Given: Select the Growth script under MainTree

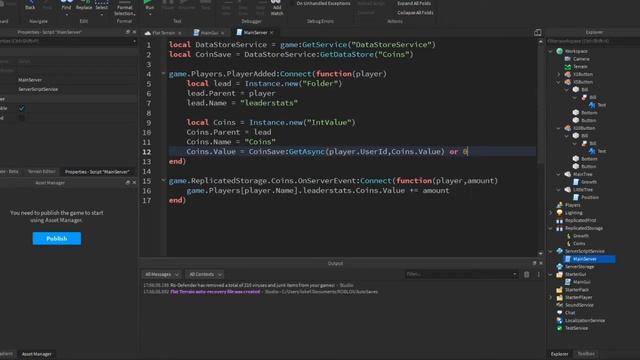Looking at the screenshot, I should (x=589, y=182).
